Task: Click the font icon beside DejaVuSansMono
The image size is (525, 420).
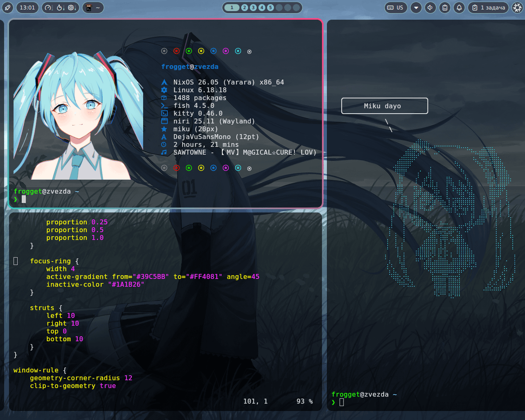Action: pos(164,137)
